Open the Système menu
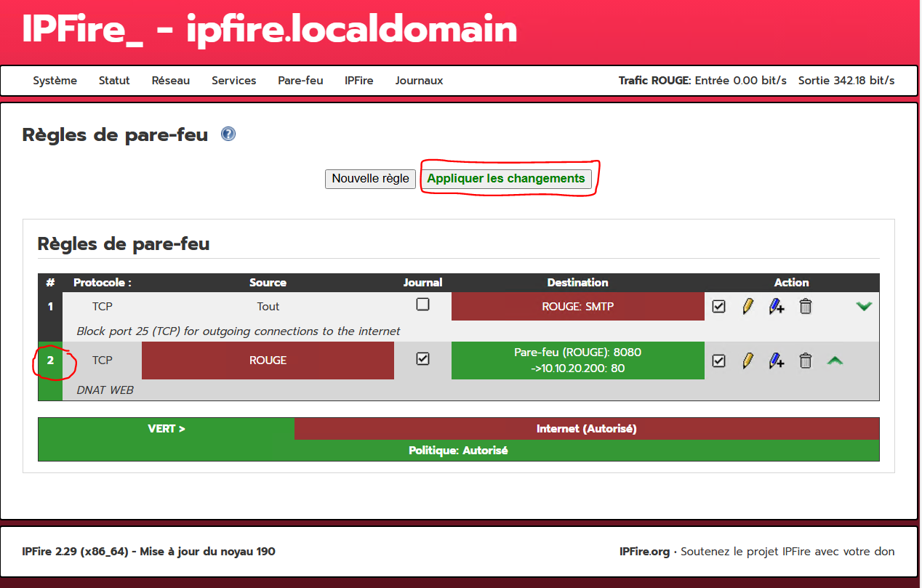922x588 pixels. pos(55,81)
